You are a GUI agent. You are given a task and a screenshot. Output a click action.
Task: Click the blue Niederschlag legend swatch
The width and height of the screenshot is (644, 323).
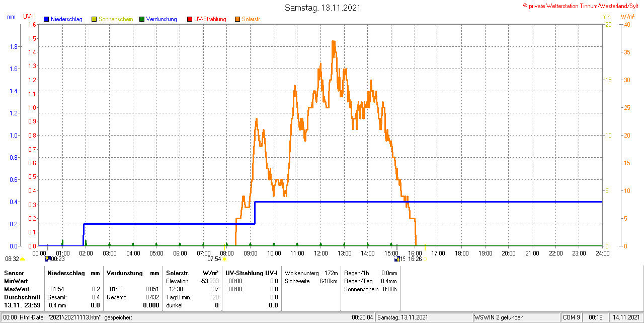[46, 19]
